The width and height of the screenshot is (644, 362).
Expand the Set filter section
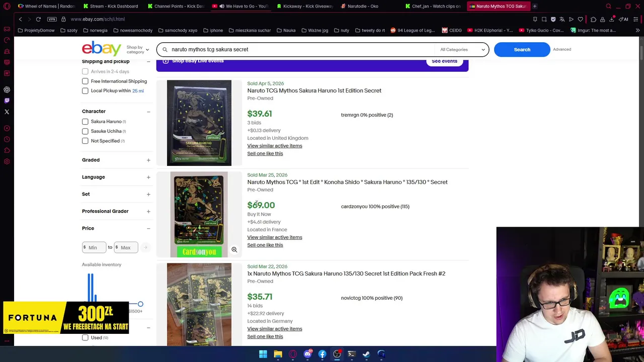(148, 194)
